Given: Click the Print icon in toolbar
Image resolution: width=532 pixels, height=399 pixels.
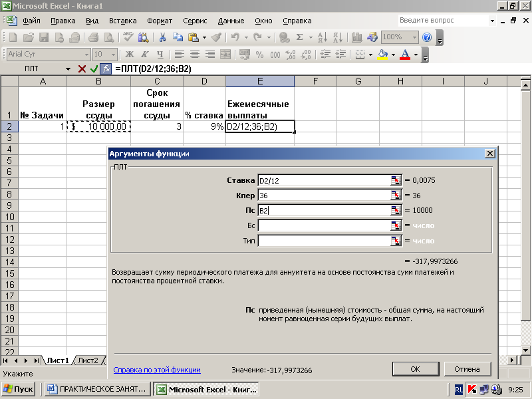Looking at the screenshot, I should pyautogui.click(x=93, y=37).
